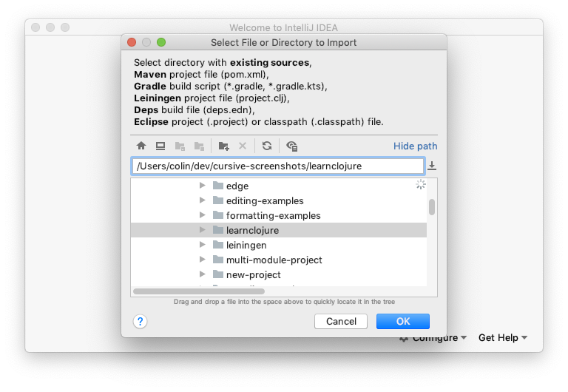Close the import dialog with red button
Screen dimensions: 568x392
tap(132, 42)
